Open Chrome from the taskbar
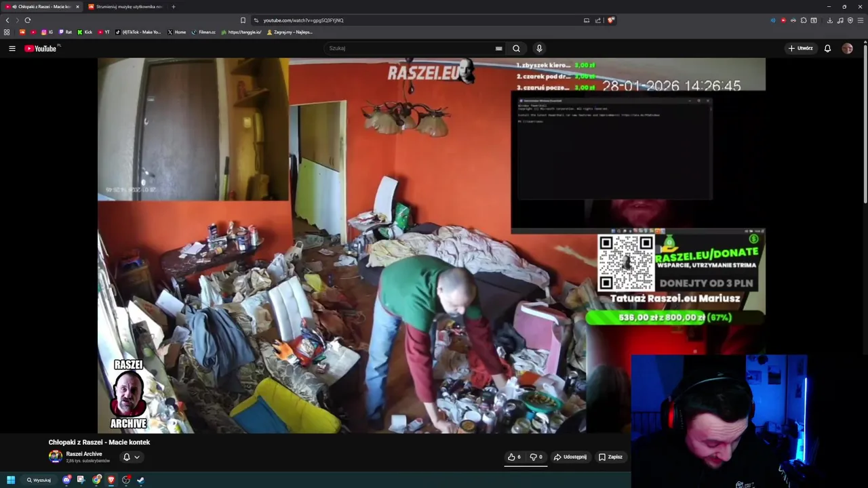Screen dimensions: 868x488 click(x=96, y=480)
